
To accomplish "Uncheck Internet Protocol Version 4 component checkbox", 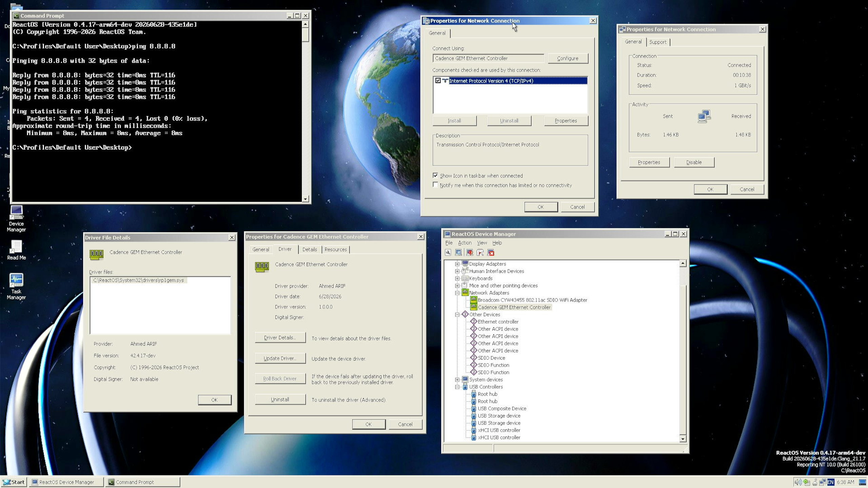I will click(x=438, y=81).
